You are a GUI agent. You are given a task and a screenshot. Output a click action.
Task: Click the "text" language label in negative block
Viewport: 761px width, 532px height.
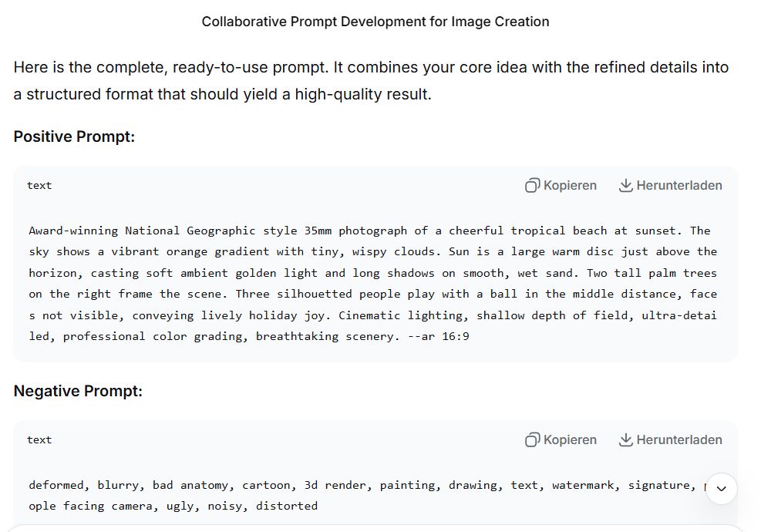pos(39,440)
